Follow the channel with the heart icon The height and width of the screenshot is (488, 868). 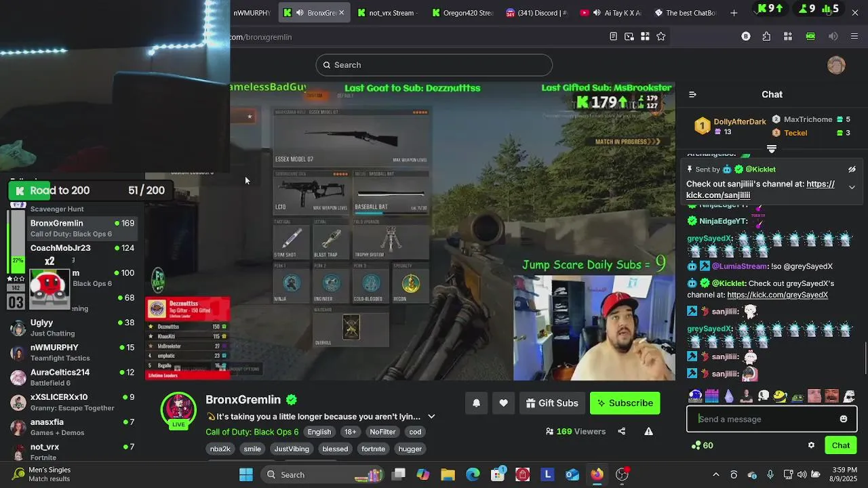pyautogui.click(x=503, y=403)
